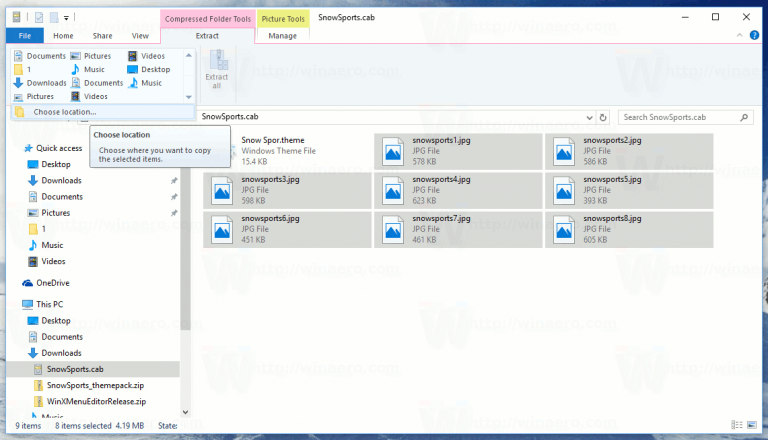The width and height of the screenshot is (768, 440).
Task: Select the snowsports8.jpg file
Action: tap(627, 226)
